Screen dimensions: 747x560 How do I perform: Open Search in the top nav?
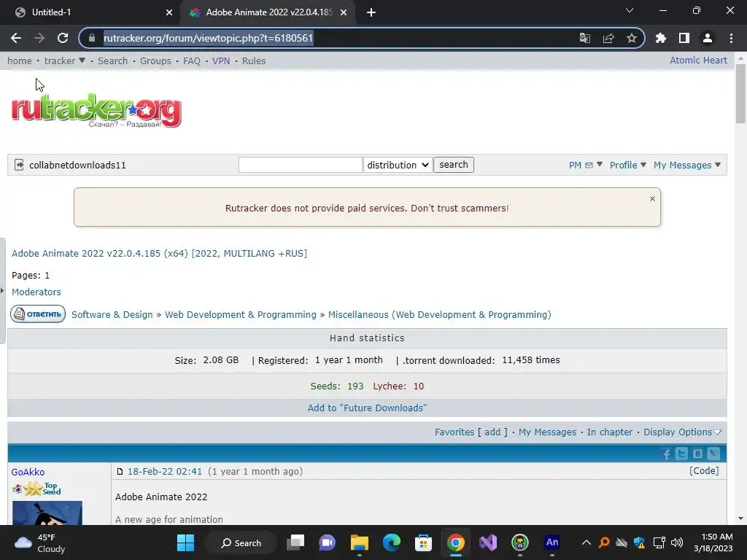click(112, 61)
